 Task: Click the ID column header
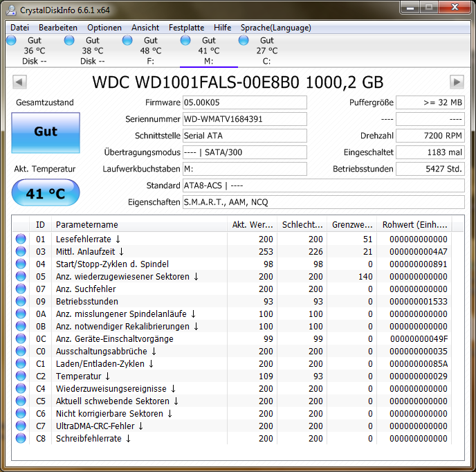pyautogui.click(x=40, y=225)
